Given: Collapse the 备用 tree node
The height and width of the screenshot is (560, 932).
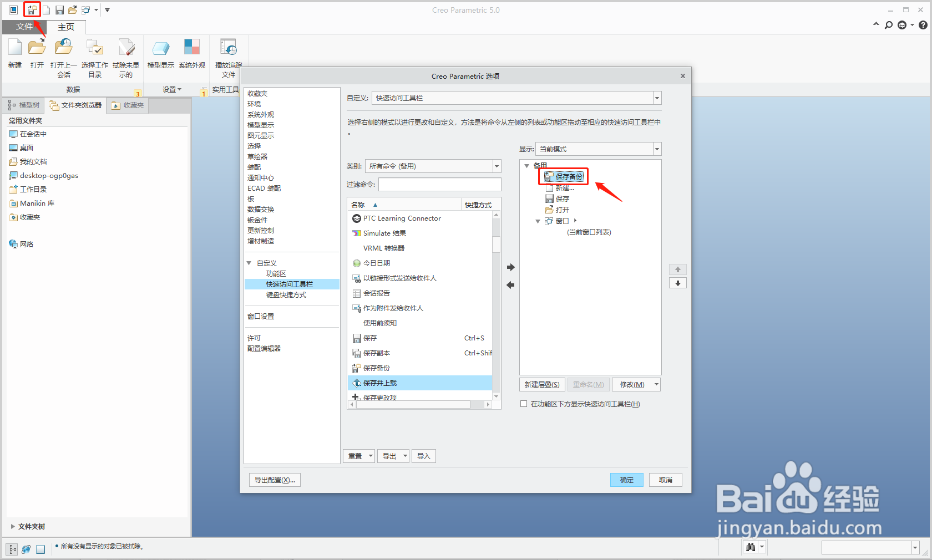Looking at the screenshot, I should pos(527,166).
